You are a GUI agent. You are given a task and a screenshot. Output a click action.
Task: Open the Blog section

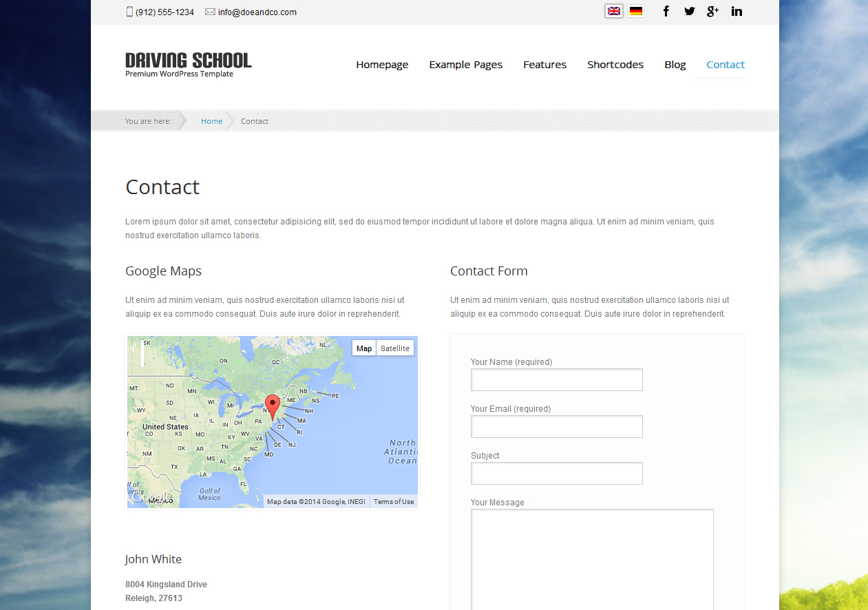pos(675,64)
